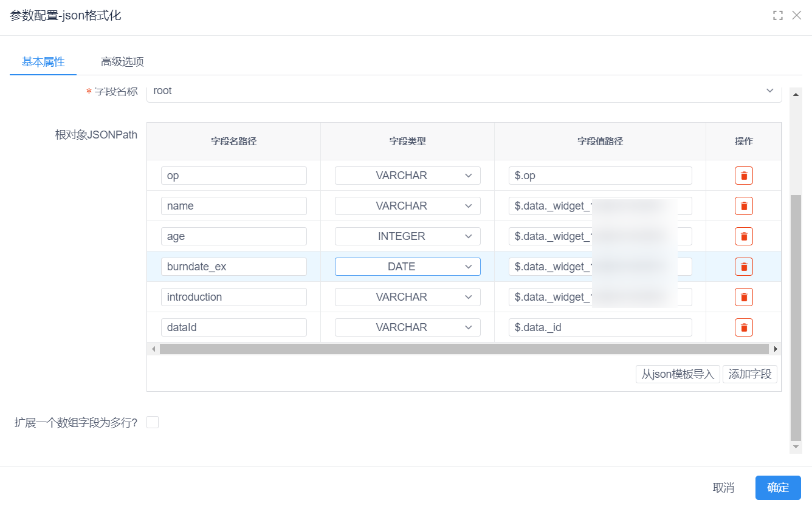The width and height of the screenshot is (812, 506).
Task: Click the table's horizontal scrollbar
Action: pos(464,349)
